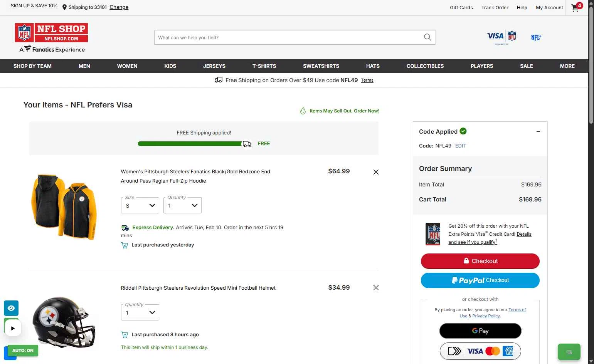
Task: Click the blue eye overlay button
Action: click(x=11, y=308)
